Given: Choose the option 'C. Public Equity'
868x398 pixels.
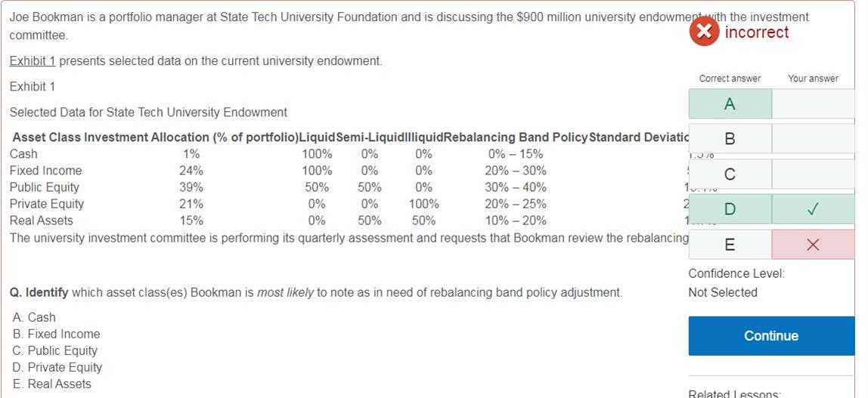Looking at the screenshot, I should click(55, 350).
